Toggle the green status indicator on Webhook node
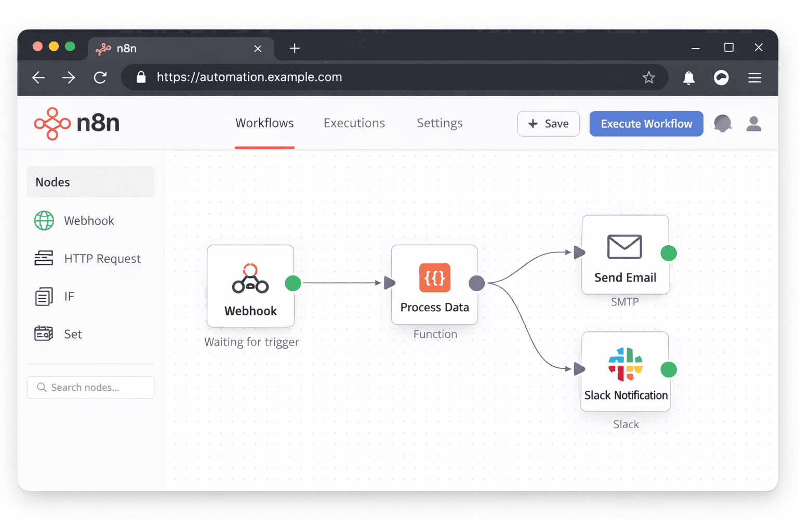 [292, 283]
